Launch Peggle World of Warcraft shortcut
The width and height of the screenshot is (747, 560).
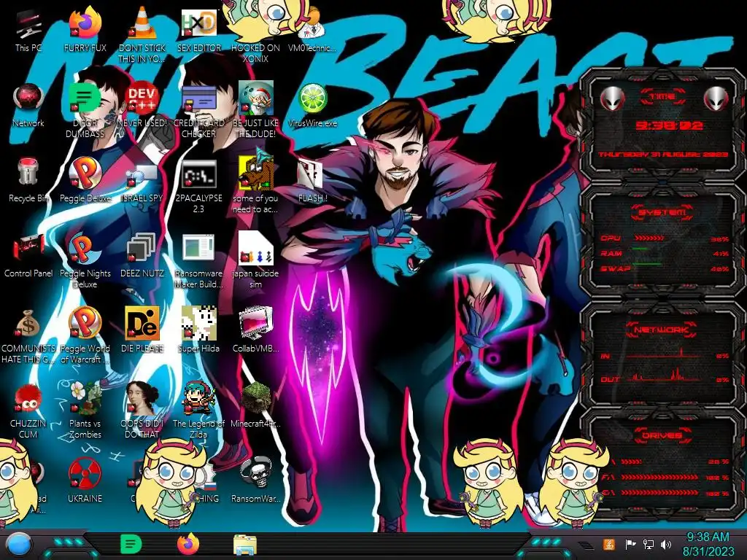click(85, 335)
